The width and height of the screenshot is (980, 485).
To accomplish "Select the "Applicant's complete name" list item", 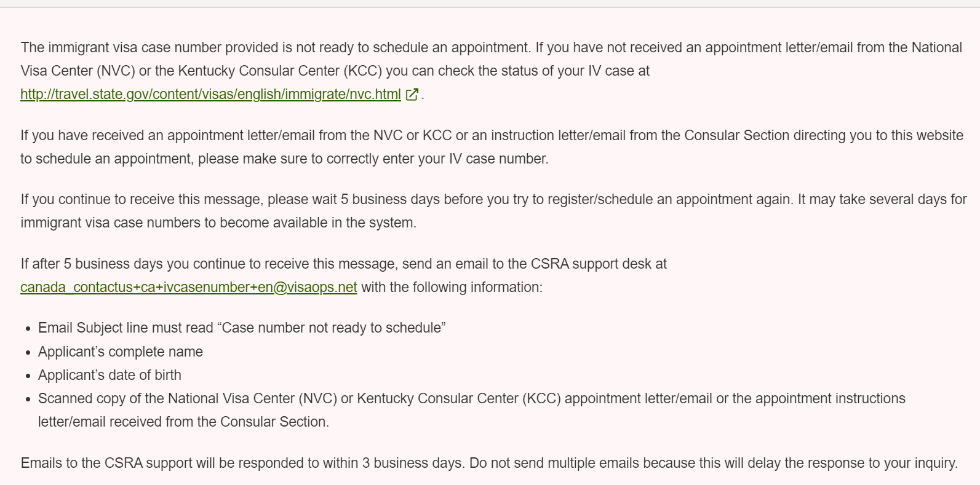I will pyautogui.click(x=121, y=352).
